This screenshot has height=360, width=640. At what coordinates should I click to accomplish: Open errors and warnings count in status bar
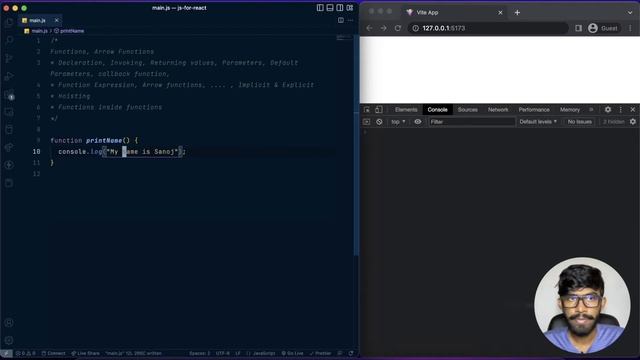[26, 353]
